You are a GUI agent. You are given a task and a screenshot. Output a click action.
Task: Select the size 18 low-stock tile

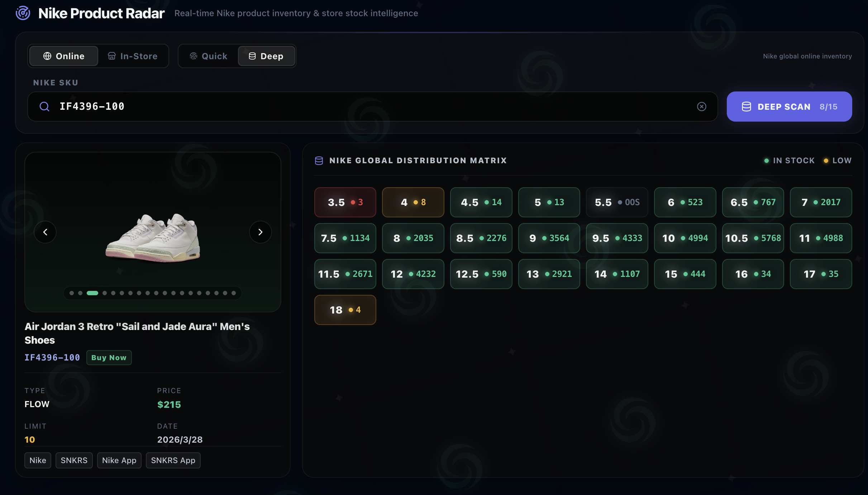click(345, 310)
